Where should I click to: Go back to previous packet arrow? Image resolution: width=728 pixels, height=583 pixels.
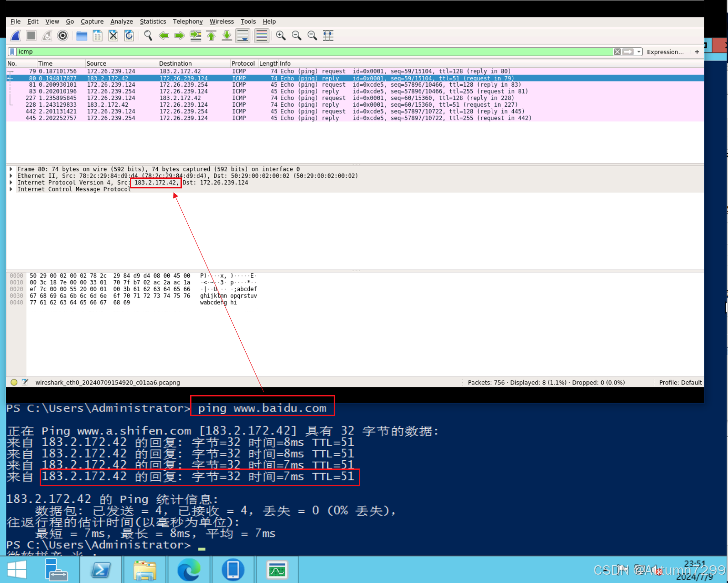164,36
